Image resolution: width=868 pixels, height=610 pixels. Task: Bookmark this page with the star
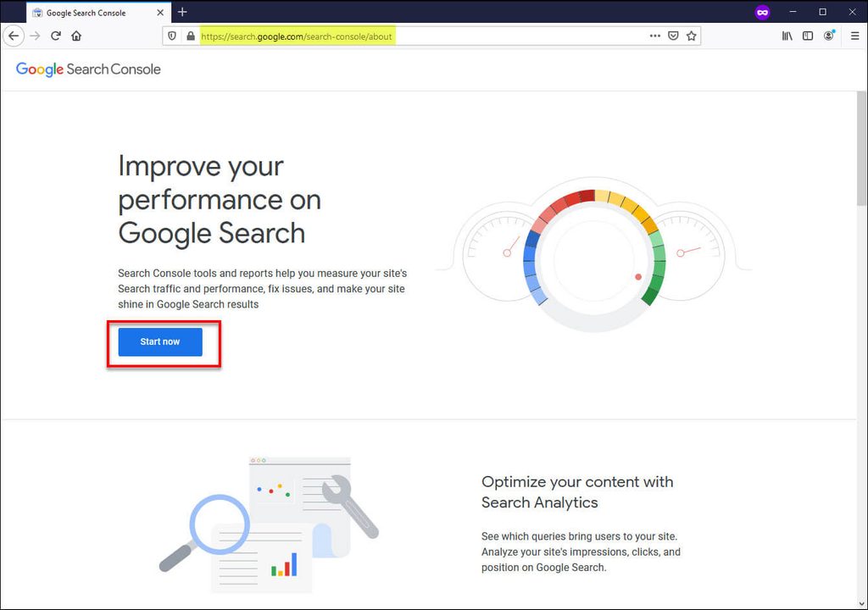coord(692,36)
